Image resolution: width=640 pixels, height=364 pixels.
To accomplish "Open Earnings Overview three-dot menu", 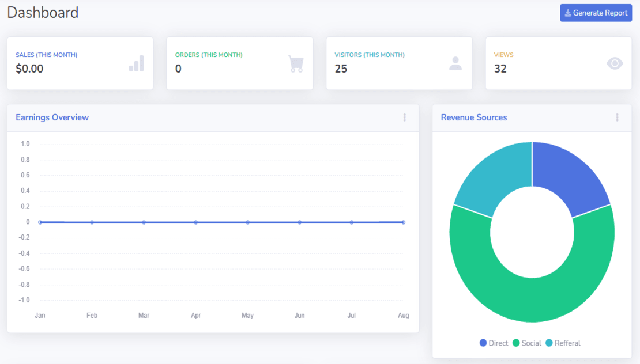I will 404,117.
